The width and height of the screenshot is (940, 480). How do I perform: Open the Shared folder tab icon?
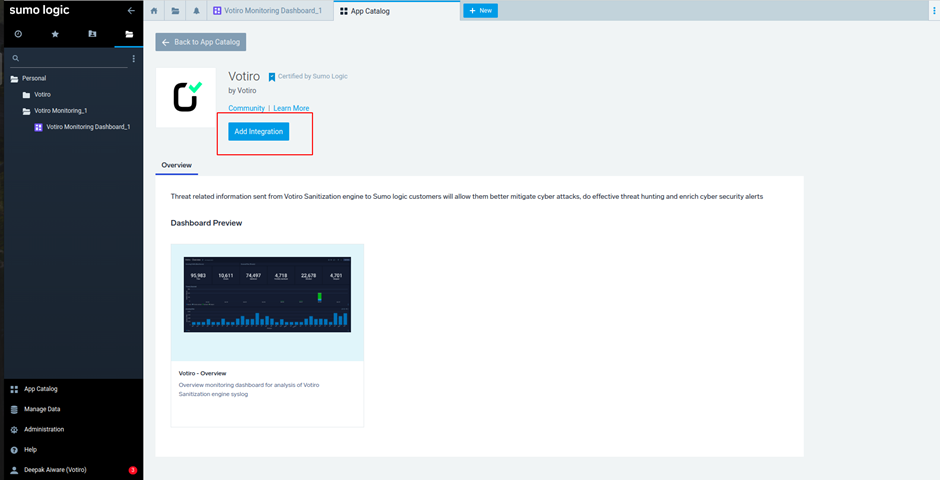[x=92, y=34]
